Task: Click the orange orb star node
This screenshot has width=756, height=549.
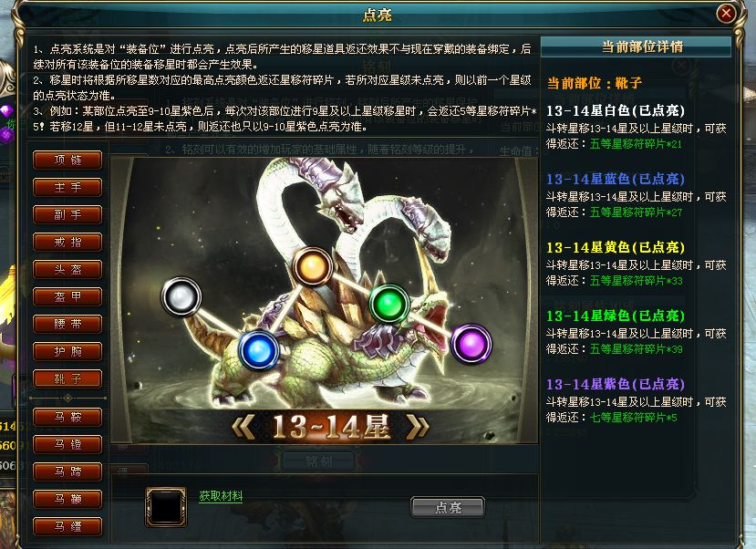Action: click(x=313, y=266)
